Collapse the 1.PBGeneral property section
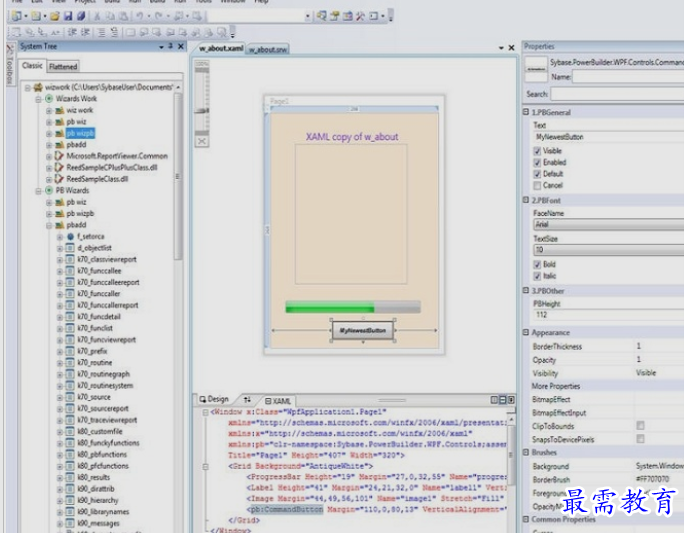This screenshot has width=684, height=533. click(527, 112)
